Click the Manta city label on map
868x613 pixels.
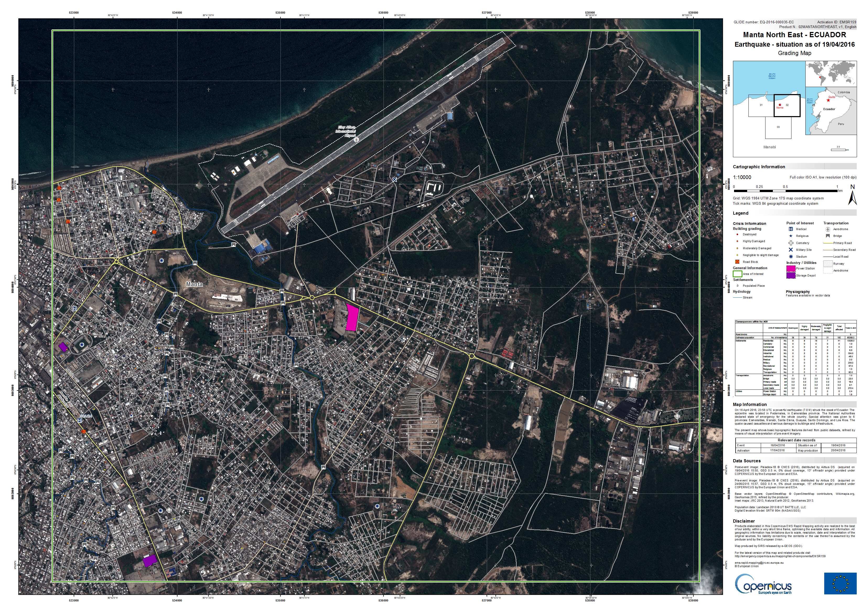[x=194, y=284]
